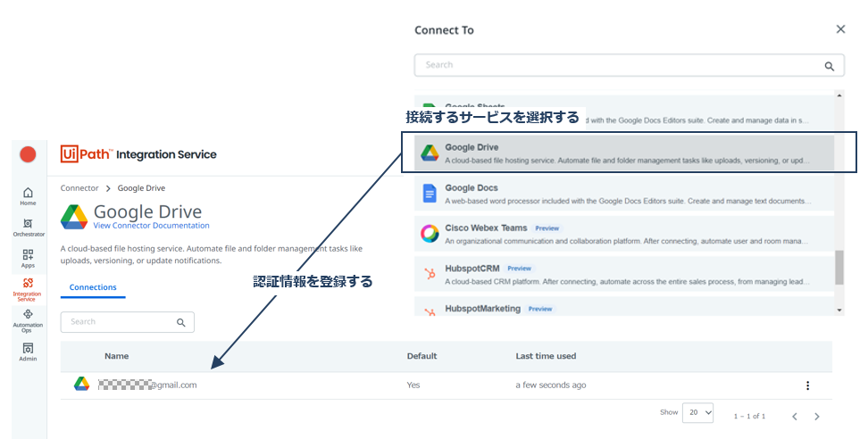Image resolution: width=868 pixels, height=439 pixels.
Task: Click the scroll up arrow in connector list
Action: pos(839,95)
